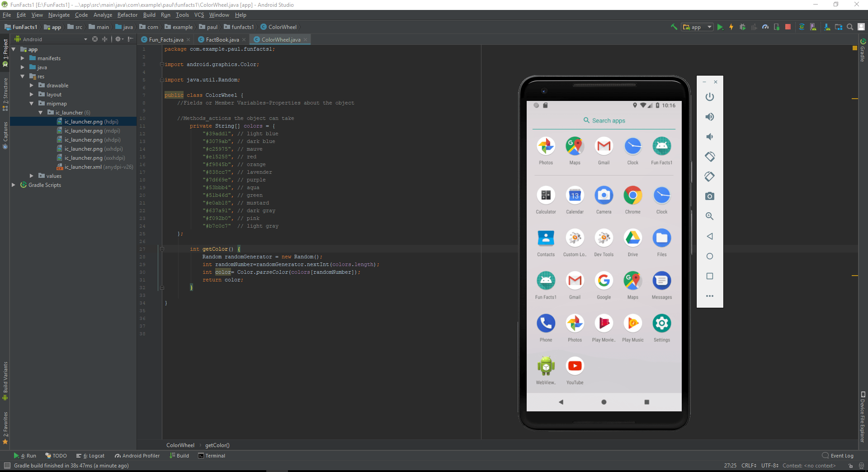Toggle the Project tool window button
Viewport: 868px width, 472px height.
5,53
